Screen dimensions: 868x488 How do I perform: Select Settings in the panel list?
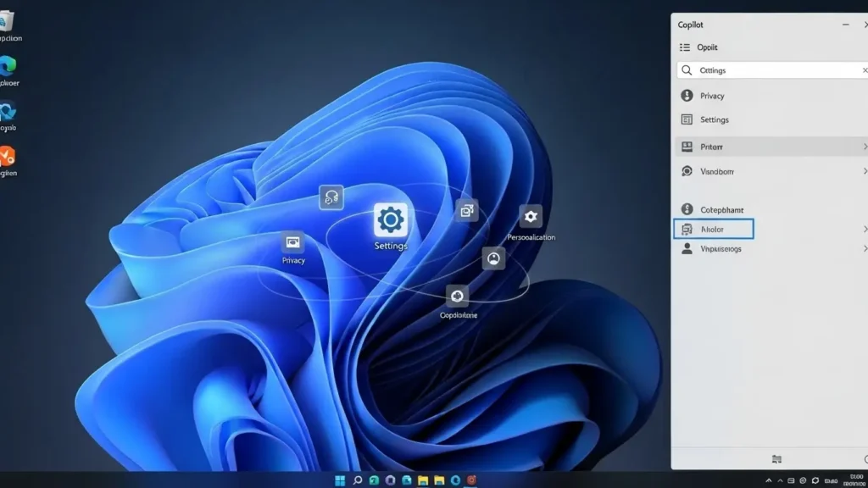point(714,119)
